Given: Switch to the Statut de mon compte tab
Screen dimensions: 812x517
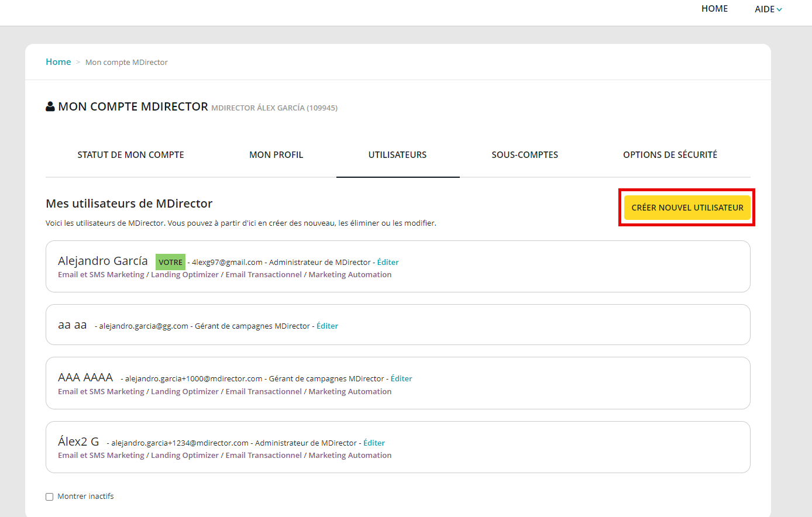Looking at the screenshot, I should [130, 155].
